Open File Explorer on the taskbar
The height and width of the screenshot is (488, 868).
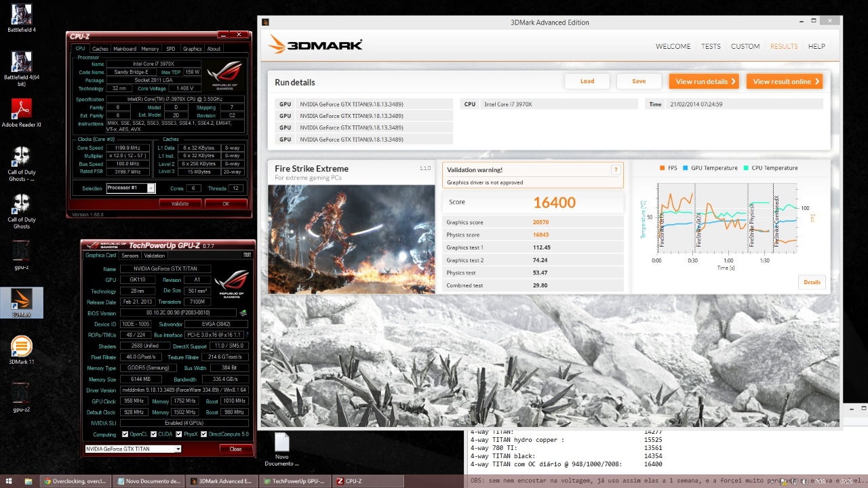[28, 481]
